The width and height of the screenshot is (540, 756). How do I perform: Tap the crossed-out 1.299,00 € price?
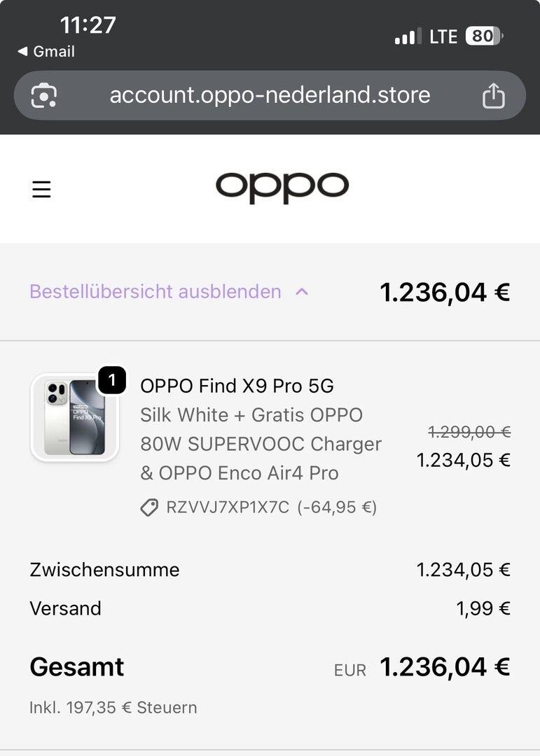click(469, 433)
